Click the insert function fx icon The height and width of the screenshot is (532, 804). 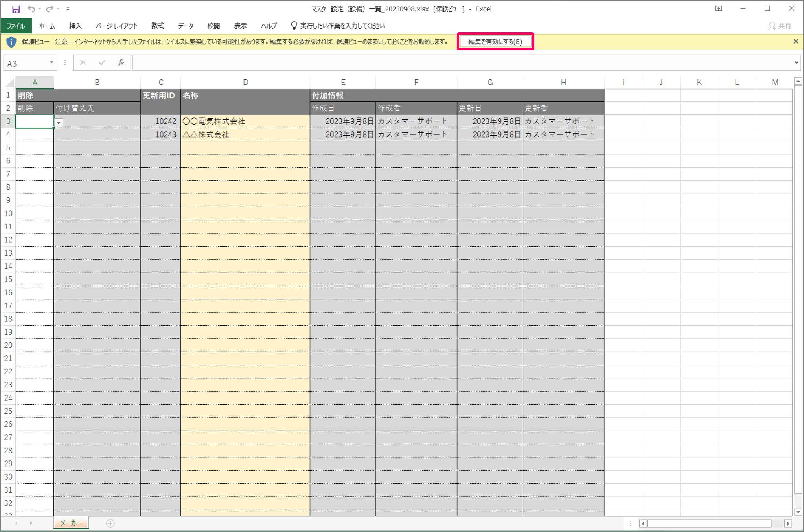pyautogui.click(x=121, y=62)
